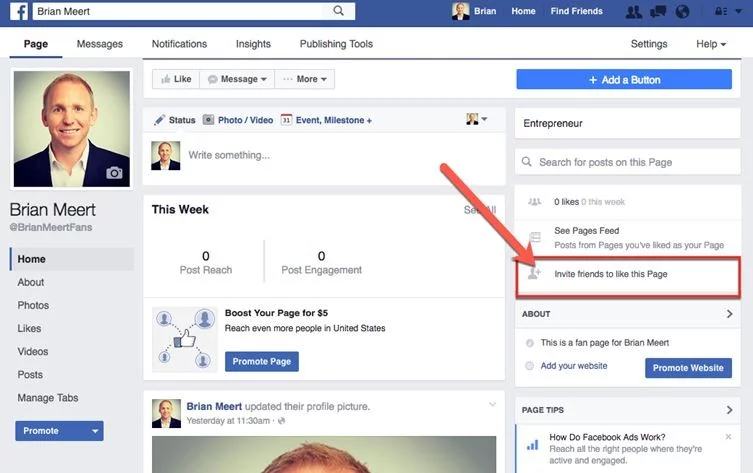The image size is (753, 473).
Task: Click the calendar icon for Event, Milestone
Action: click(x=286, y=120)
